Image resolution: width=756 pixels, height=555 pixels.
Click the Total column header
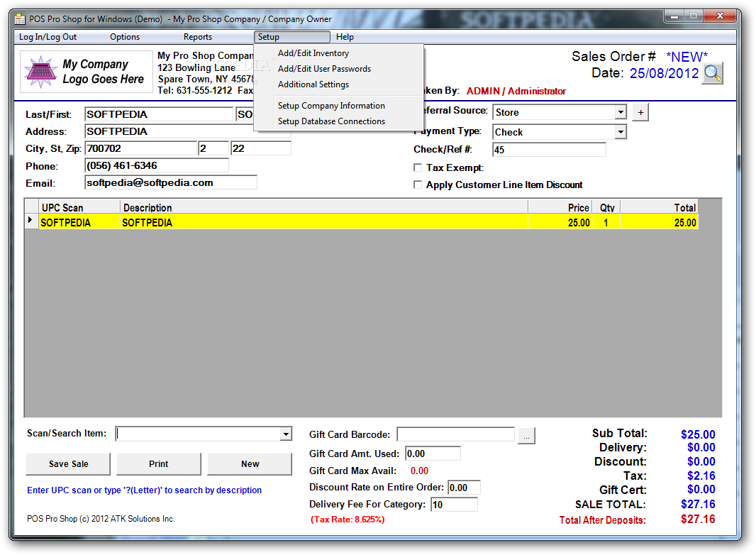[x=659, y=207]
